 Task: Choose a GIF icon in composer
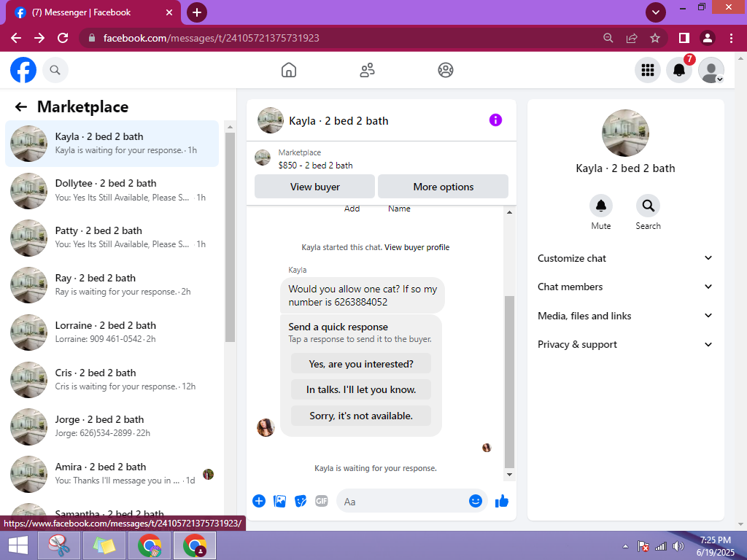pos(322,501)
